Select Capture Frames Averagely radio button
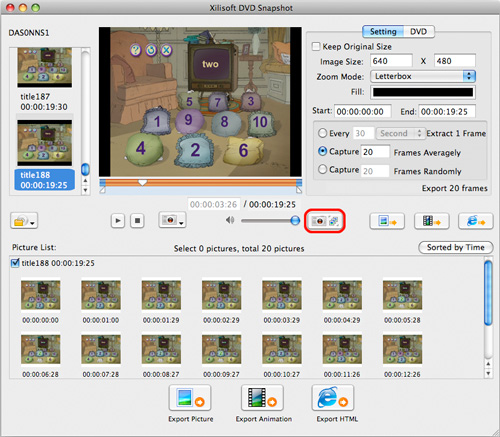This screenshot has height=437, width=500. pyautogui.click(x=322, y=151)
